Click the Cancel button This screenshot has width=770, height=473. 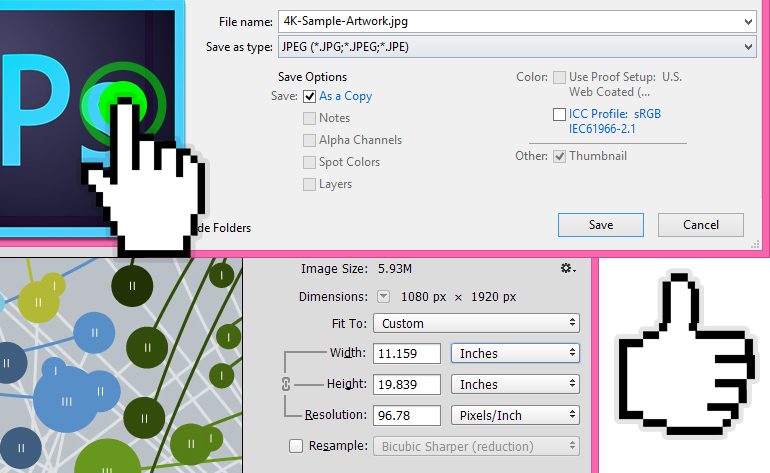click(701, 225)
